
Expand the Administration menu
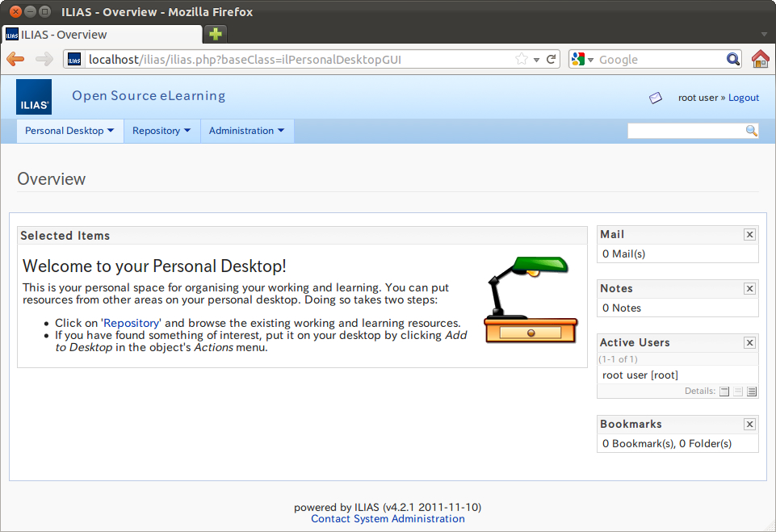tap(246, 131)
